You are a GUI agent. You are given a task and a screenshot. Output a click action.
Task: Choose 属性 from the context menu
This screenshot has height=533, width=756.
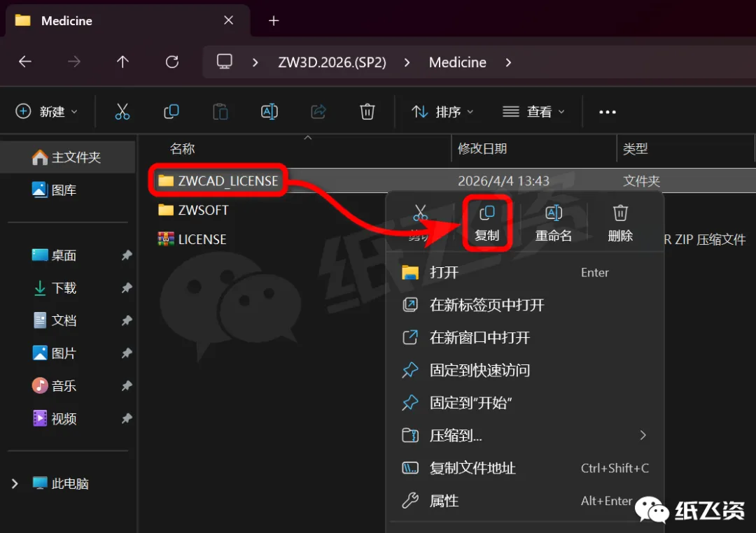(x=526, y=501)
